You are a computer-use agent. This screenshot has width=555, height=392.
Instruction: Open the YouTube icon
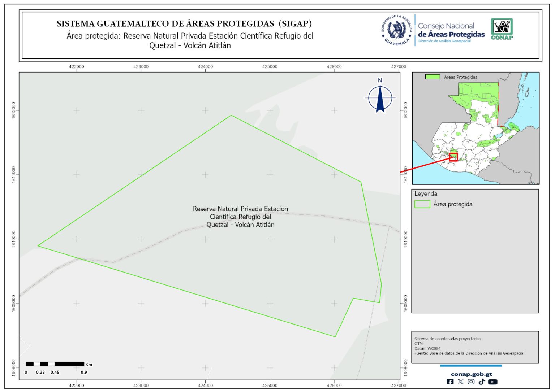[x=492, y=382]
